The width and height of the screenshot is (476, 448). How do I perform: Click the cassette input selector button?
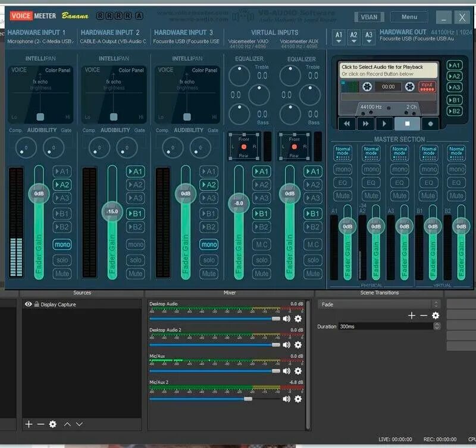click(x=427, y=87)
